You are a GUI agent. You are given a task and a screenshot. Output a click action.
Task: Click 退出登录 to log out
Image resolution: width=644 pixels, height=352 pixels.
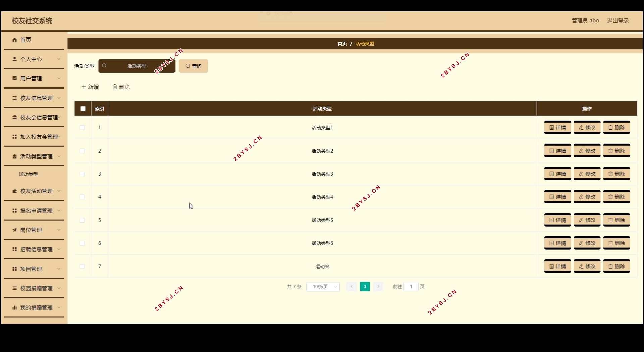coord(618,20)
